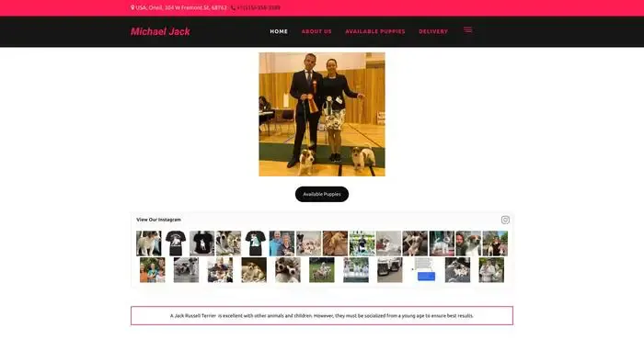Screen dimensions: 644x362
Task: Open t-shirt photo on gray background
Action: [x=202, y=243]
